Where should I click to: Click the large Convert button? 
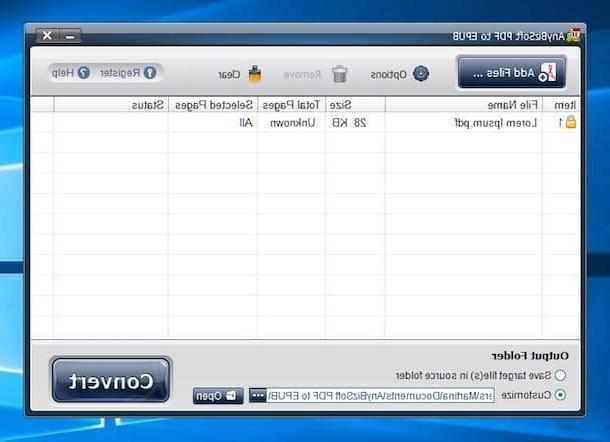pos(111,380)
